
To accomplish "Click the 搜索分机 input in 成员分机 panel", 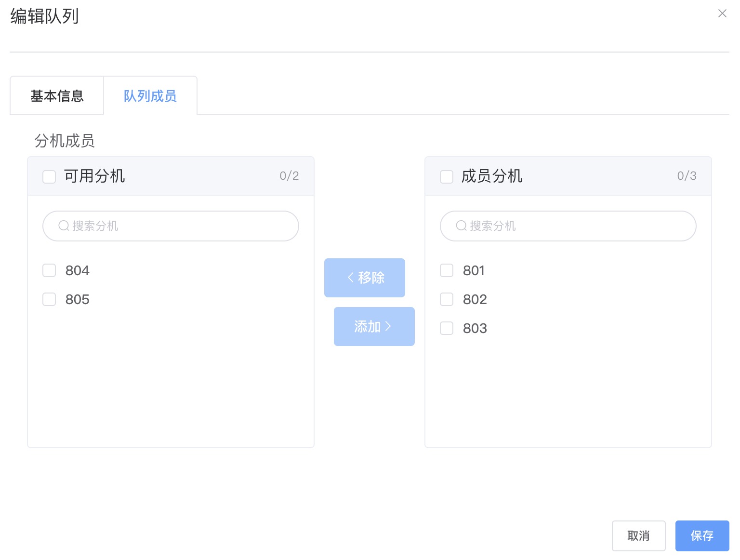I will pos(568,226).
